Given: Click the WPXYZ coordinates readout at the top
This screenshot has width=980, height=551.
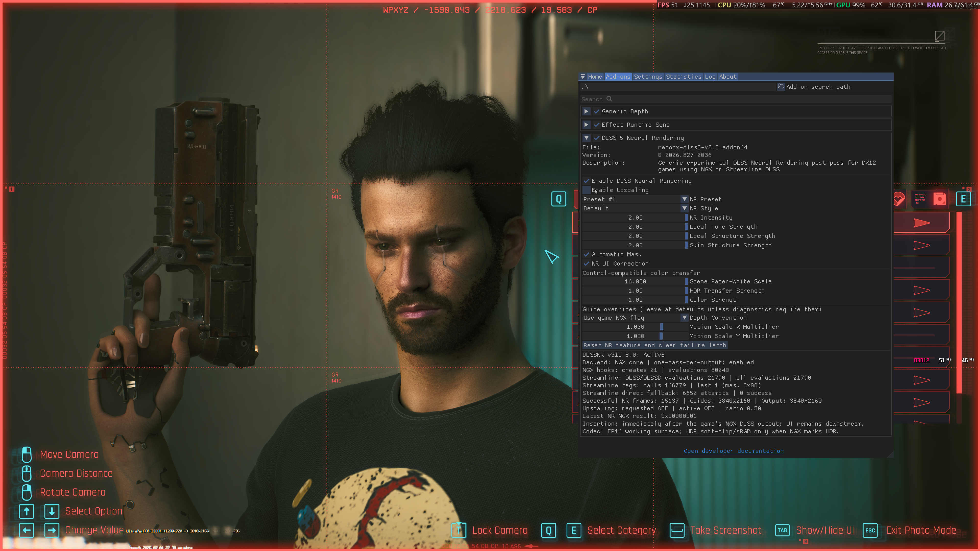Looking at the screenshot, I should pos(490,10).
